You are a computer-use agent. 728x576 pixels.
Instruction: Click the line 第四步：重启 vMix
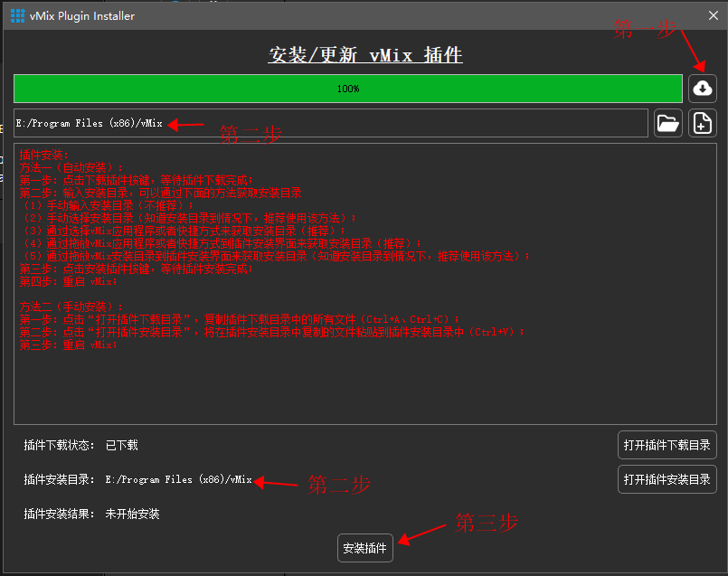pos(68,281)
